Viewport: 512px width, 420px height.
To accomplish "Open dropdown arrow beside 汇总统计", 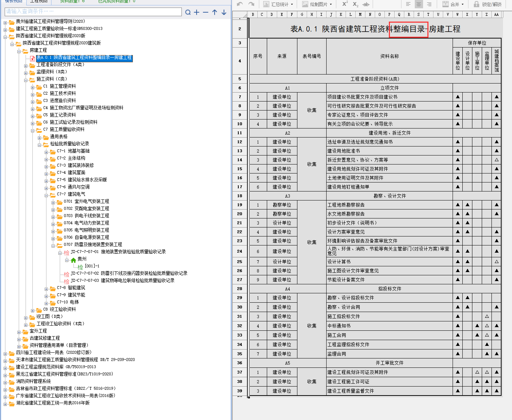I will [x=292, y=4].
